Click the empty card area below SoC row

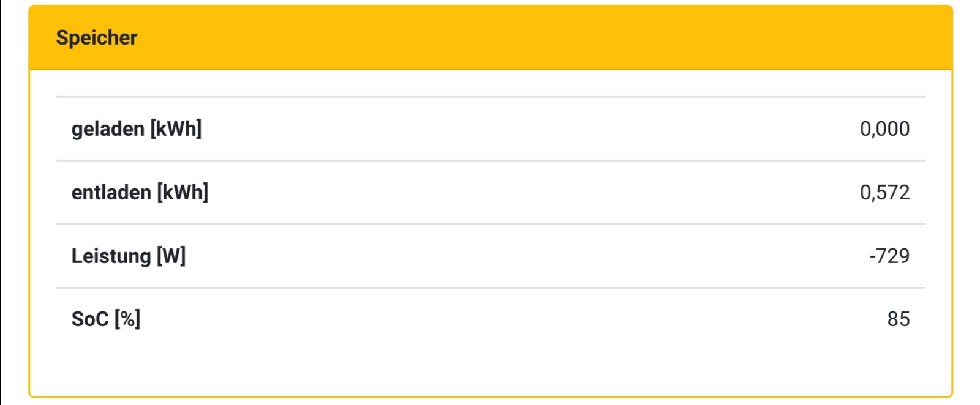click(x=490, y=367)
